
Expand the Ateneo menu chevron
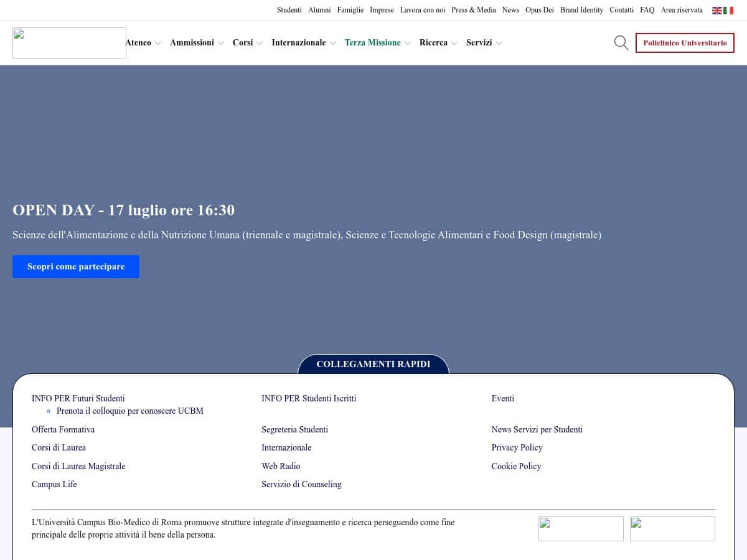(x=157, y=43)
